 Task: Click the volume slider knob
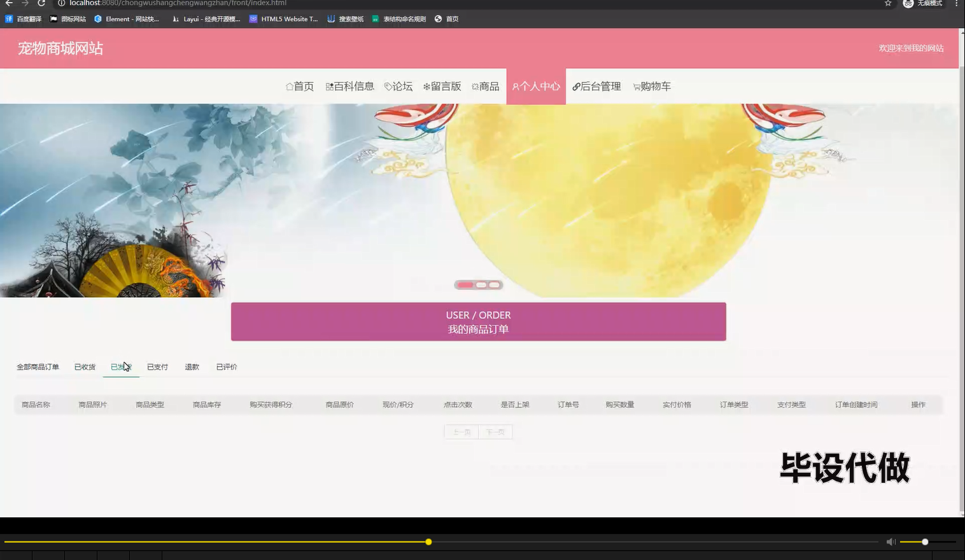(x=925, y=542)
